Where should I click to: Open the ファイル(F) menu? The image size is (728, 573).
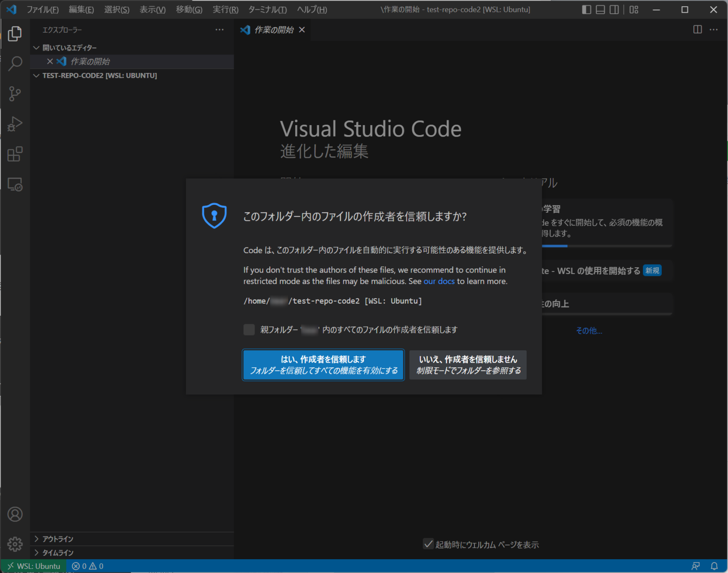(x=43, y=9)
